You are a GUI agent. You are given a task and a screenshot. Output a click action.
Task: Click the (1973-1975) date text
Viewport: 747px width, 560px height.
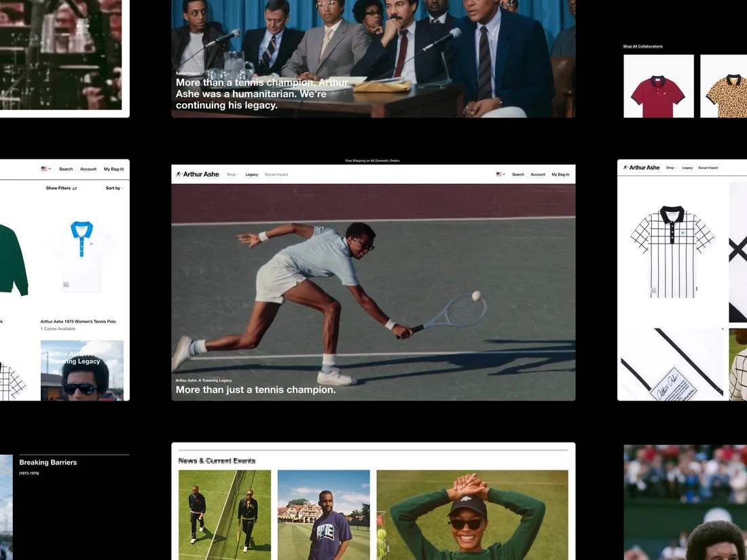[x=29, y=473]
